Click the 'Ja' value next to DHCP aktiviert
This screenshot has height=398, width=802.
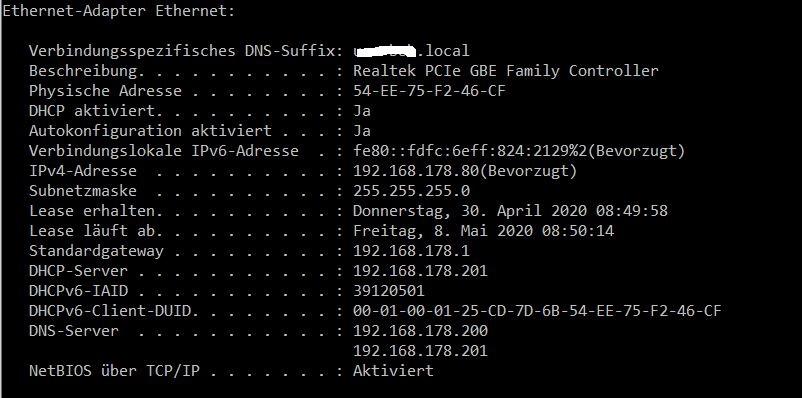362,111
